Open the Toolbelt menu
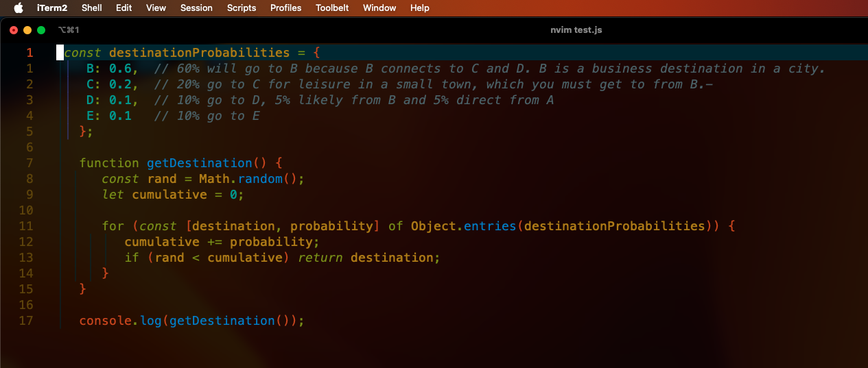868x368 pixels. 332,8
